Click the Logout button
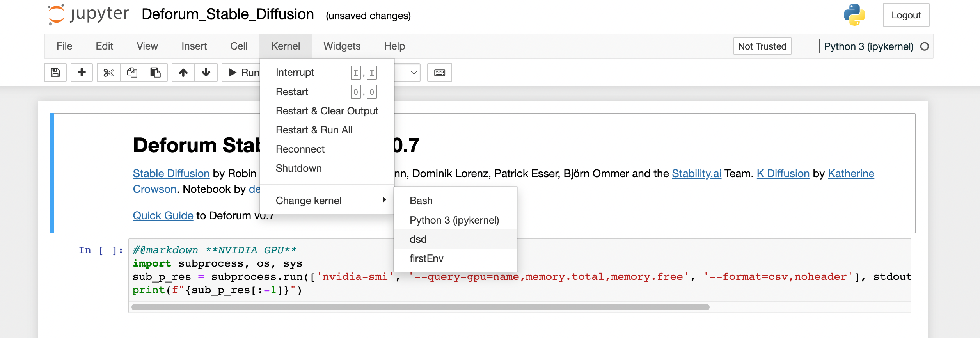980x338 pixels. [906, 15]
